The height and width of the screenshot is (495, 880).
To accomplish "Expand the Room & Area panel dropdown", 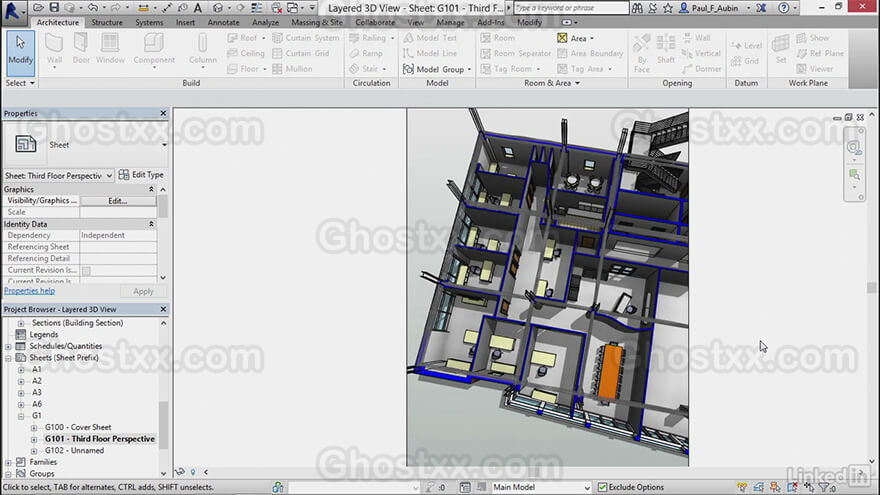I will (552, 83).
